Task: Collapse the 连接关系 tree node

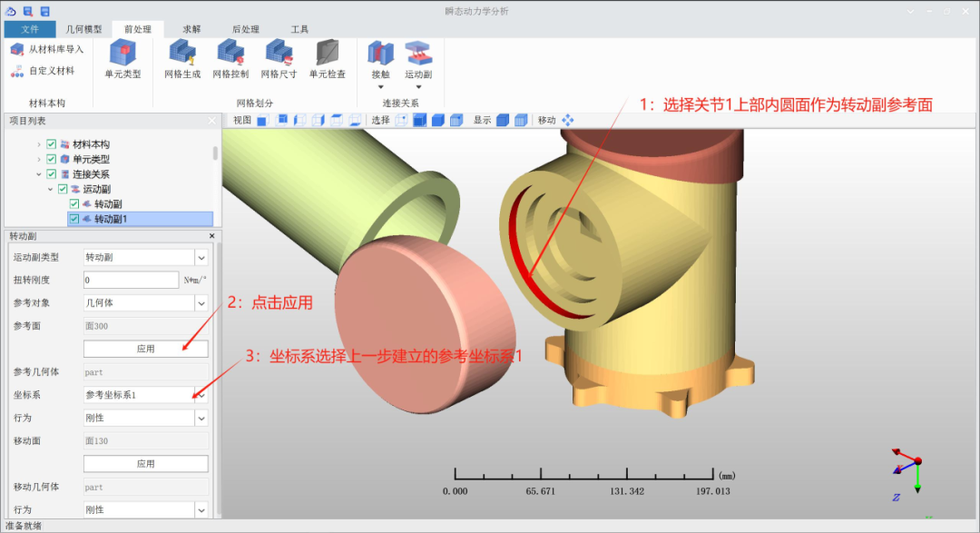Action: 39,174
